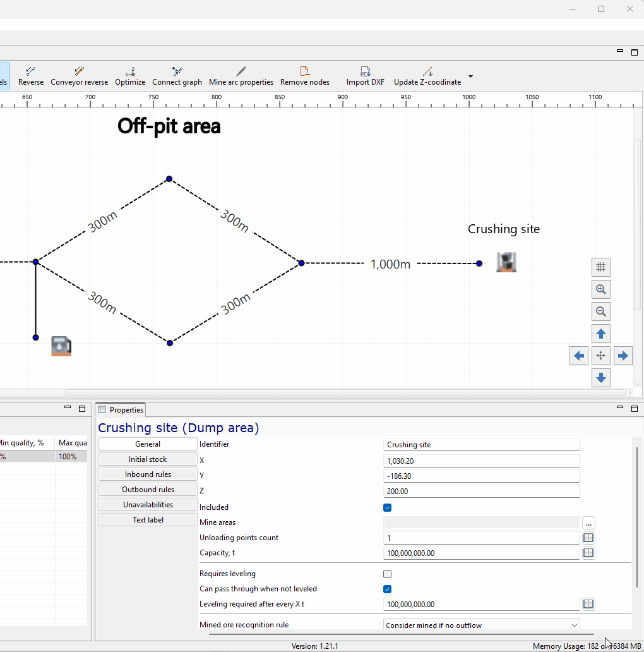The height and width of the screenshot is (652, 644).
Task: Open the Import DXF tool
Action: [365, 76]
